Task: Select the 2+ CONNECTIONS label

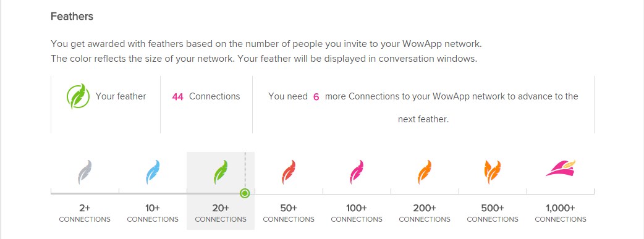Action: (x=85, y=214)
